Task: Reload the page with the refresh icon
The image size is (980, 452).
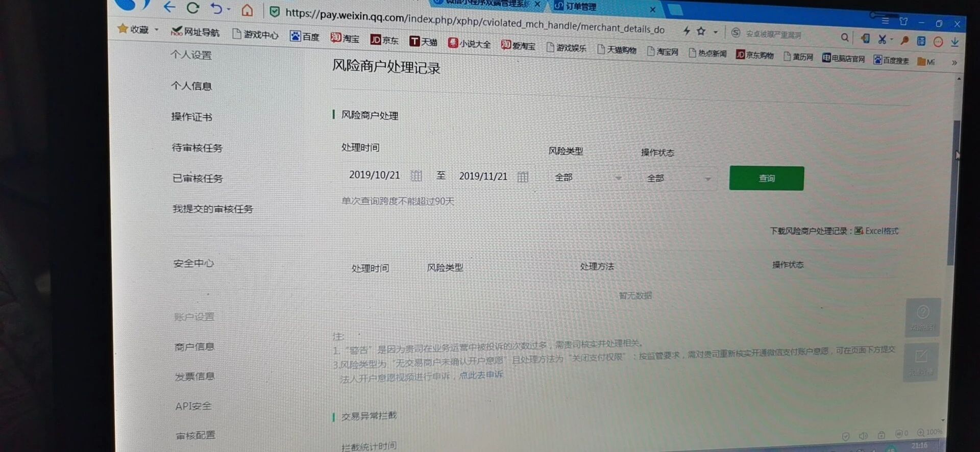Action: [x=192, y=8]
